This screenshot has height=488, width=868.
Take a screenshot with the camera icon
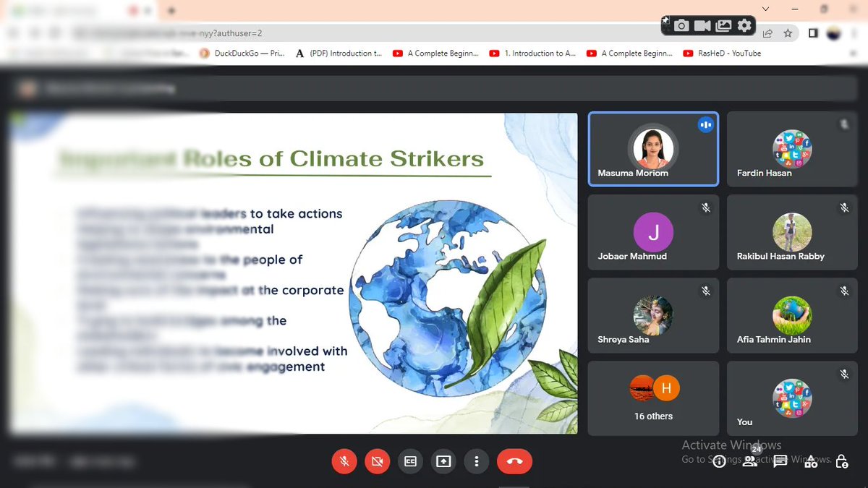point(681,26)
